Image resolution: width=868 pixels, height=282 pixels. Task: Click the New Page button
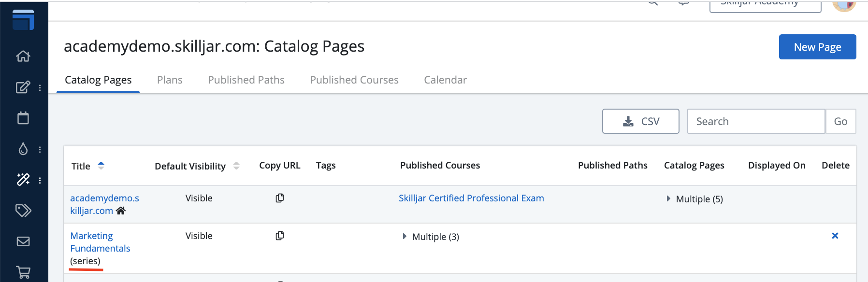817,47
